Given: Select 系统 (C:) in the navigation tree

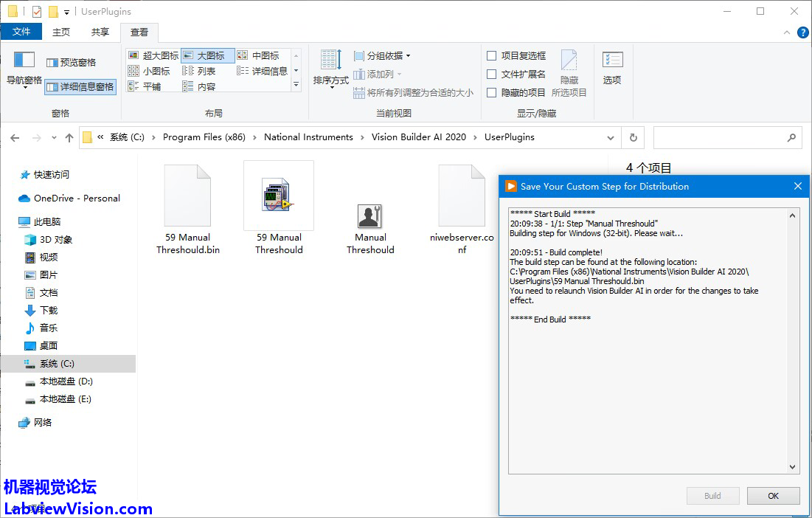Looking at the screenshot, I should tap(57, 364).
